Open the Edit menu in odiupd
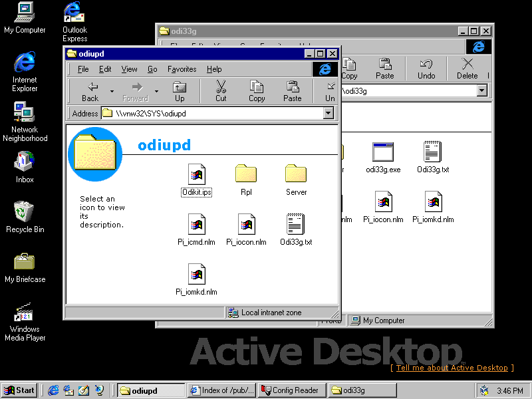532x399 pixels. pyautogui.click(x=105, y=69)
